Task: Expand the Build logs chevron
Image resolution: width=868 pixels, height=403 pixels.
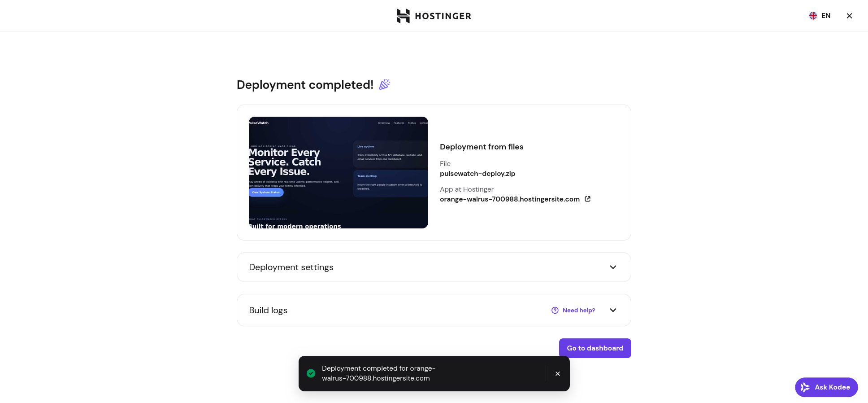Action: tap(613, 310)
